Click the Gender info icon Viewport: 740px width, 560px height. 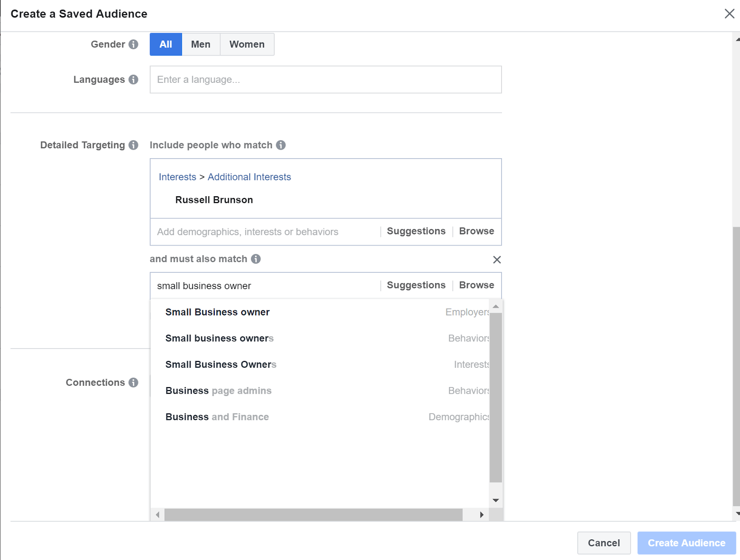pos(133,44)
